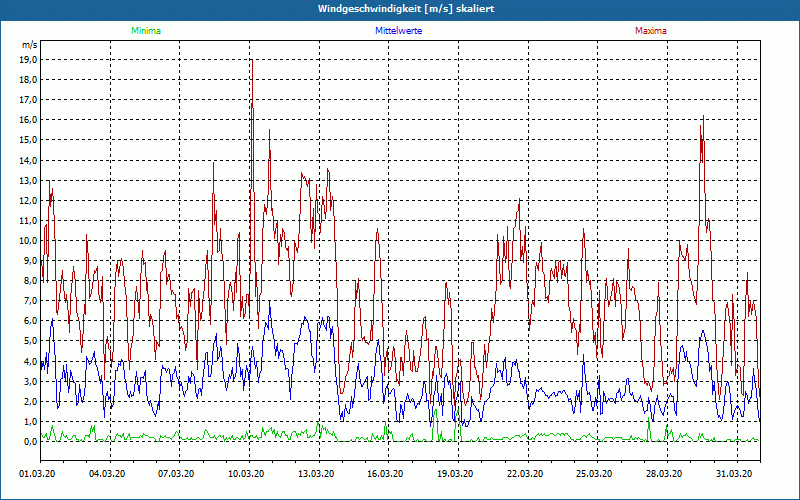This screenshot has width=800, height=500.
Task: Click the date label 04.03.20
Action: pyautogui.click(x=107, y=474)
